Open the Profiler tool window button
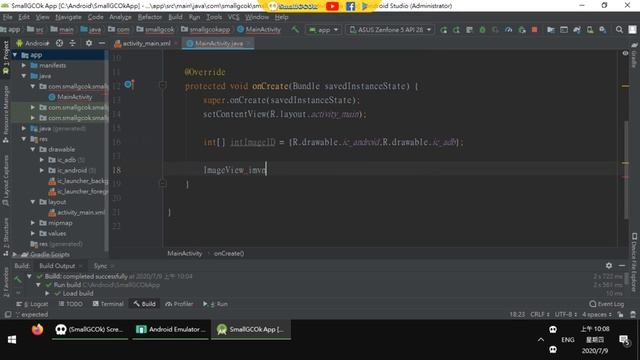The image size is (640, 360). tap(179, 304)
